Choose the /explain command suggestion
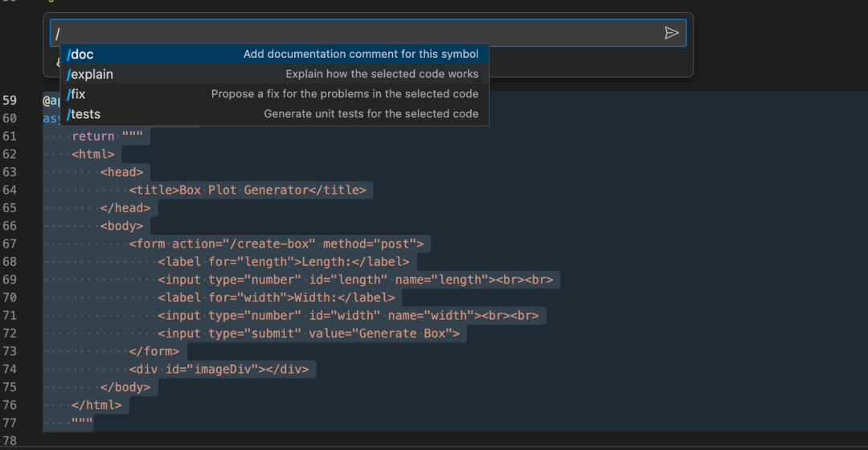This screenshot has height=450, width=868. pos(273,74)
